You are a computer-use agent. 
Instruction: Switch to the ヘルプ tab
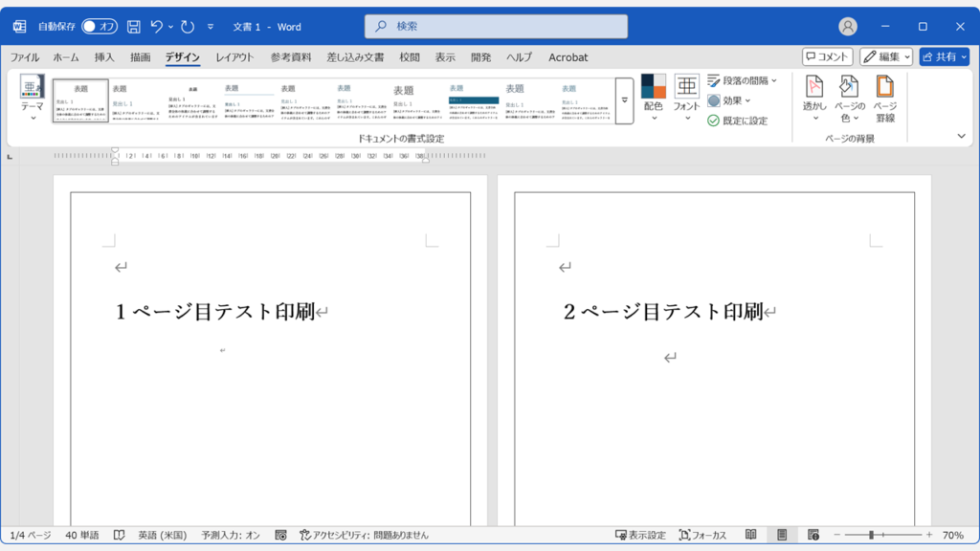click(x=519, y=57)
